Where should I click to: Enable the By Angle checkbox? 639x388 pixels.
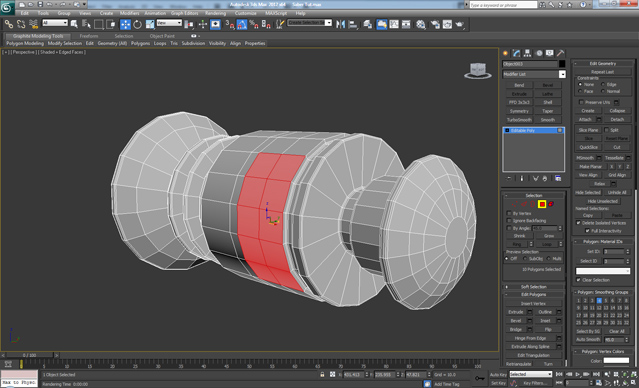(x=509, y=228)
